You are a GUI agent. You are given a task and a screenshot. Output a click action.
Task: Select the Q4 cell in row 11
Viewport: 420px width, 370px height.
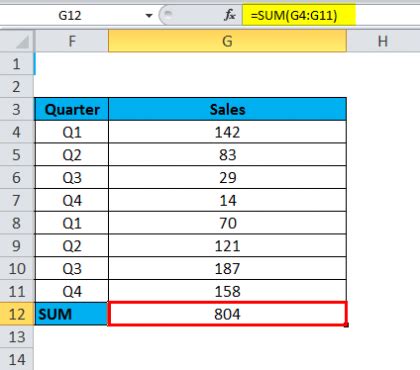72,291
